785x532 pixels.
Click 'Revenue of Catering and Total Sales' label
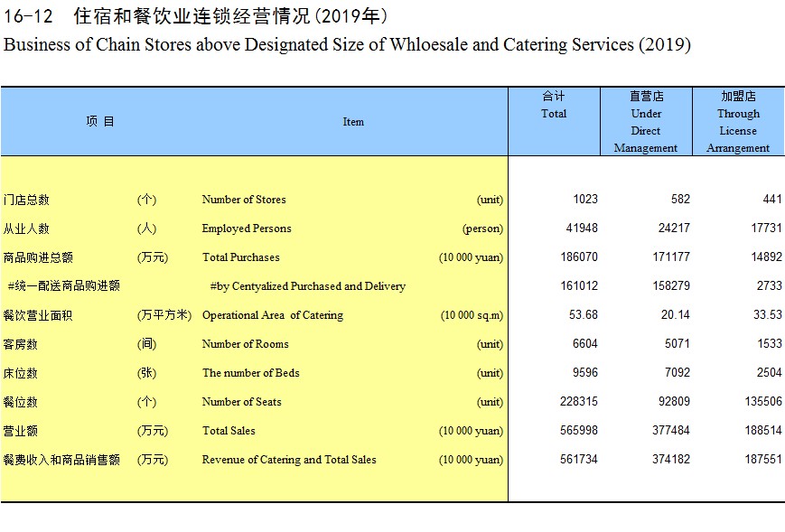click(289, 460)
